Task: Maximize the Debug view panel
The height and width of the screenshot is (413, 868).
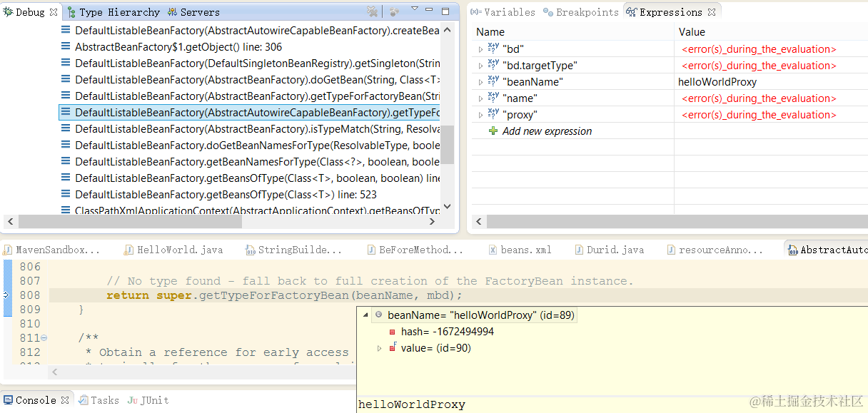Action: [446, 11]
